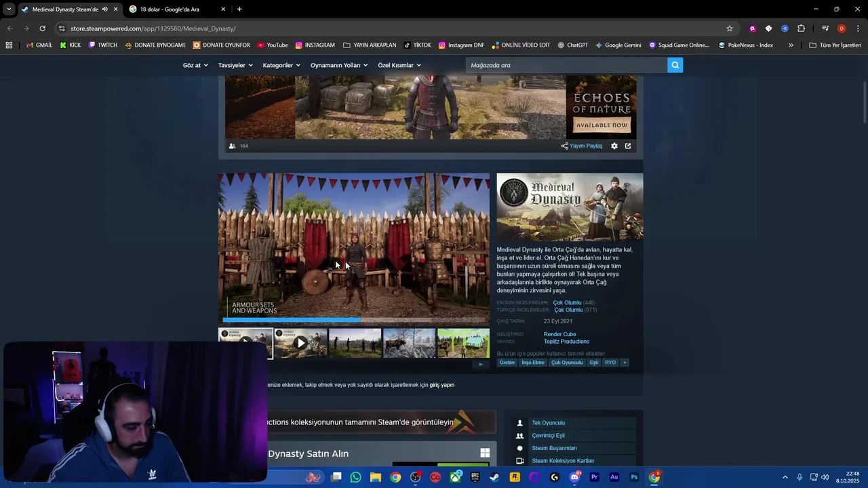The height and width of the screenshot is (488, 868).
Task: Click the Render Cube developer link
Action: (x=559, y=334)
